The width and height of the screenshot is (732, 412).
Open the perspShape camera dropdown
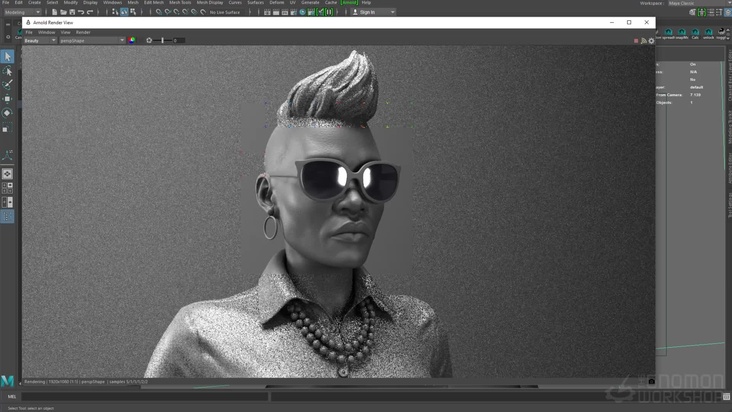92,41
